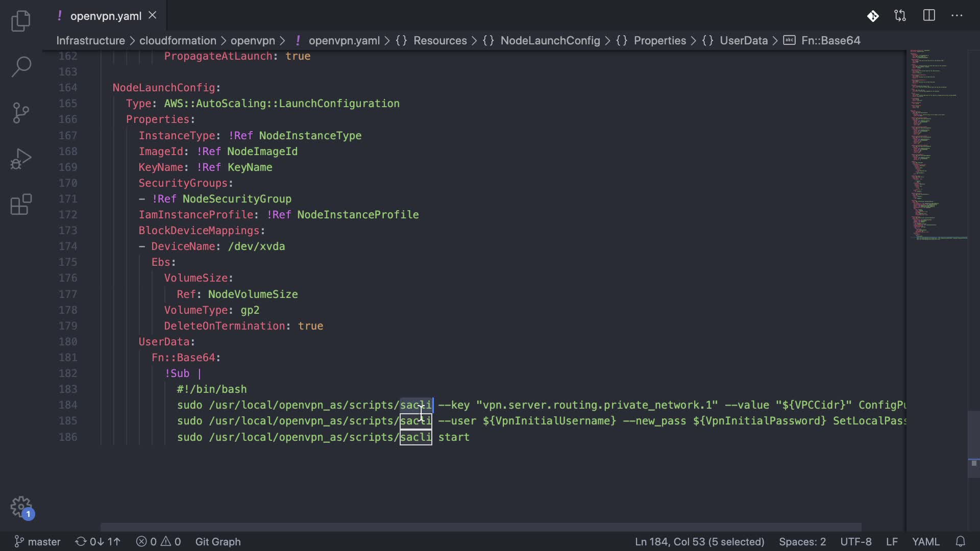Open the More Actions ellipsis menu
Screen dimensions: 980x551
(957, 16)
